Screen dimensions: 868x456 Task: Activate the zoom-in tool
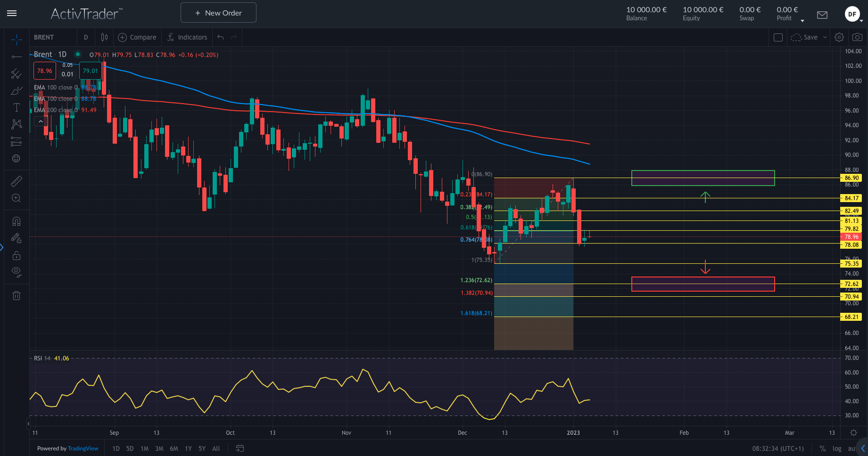pos(17,198)
